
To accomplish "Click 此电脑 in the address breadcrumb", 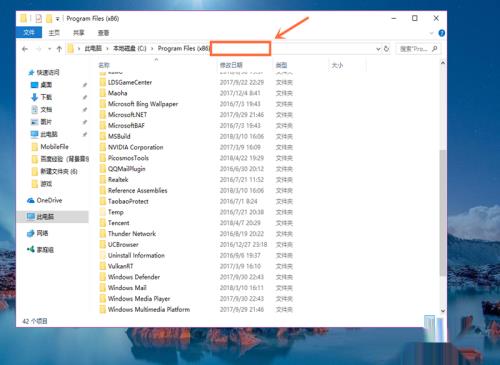I will pos(93,49).
